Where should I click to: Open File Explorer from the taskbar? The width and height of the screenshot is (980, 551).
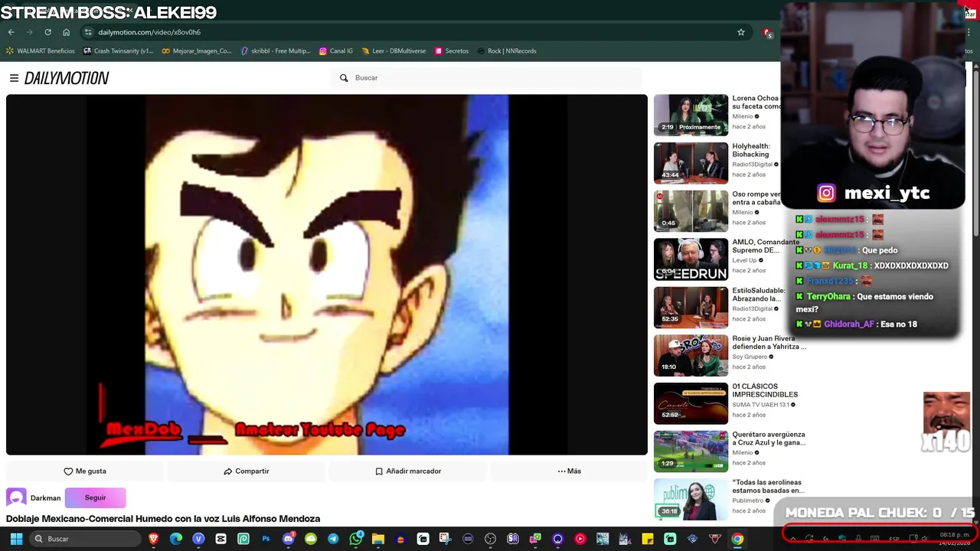(x=377, y=539)
